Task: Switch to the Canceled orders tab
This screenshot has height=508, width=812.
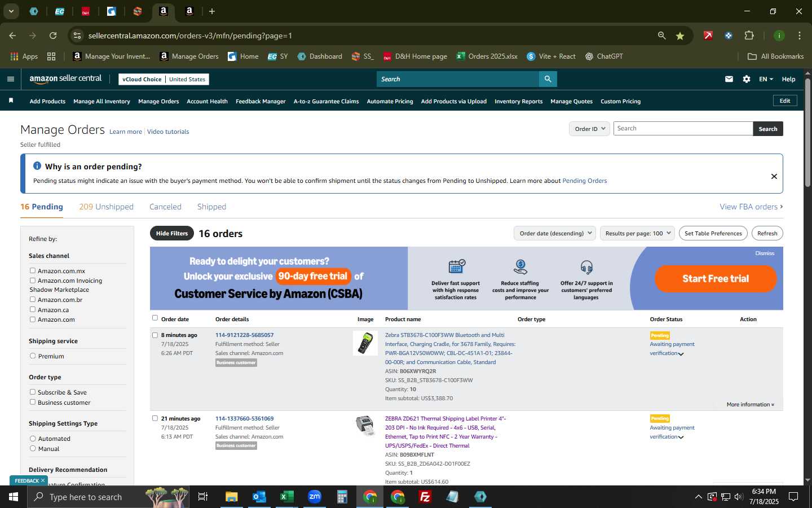Action: (165, 207)
